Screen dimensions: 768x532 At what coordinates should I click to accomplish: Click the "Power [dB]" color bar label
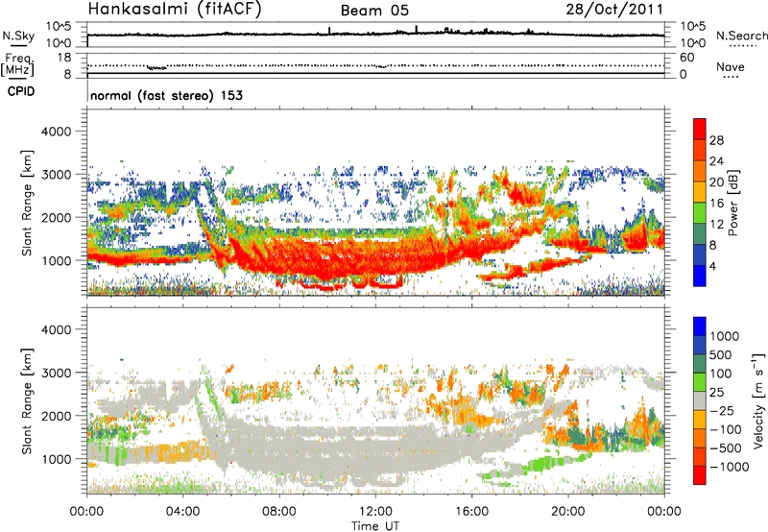pos(732,203)
